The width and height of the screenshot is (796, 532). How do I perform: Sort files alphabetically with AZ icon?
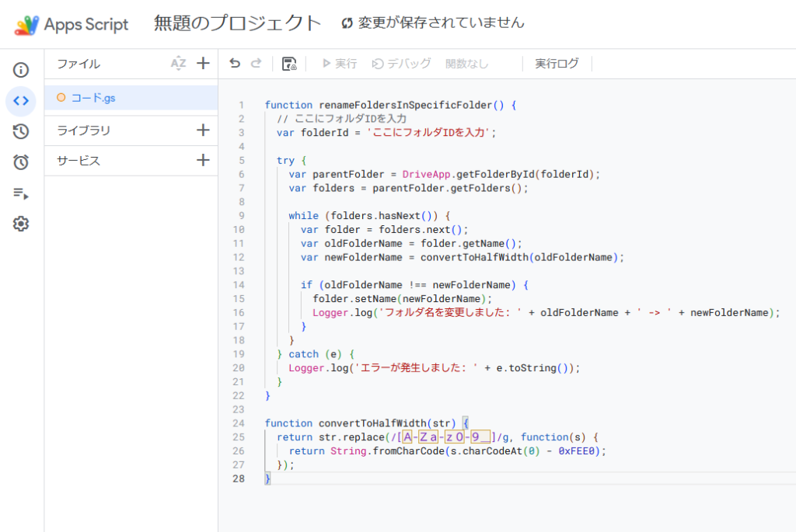[x=178, y=64]
